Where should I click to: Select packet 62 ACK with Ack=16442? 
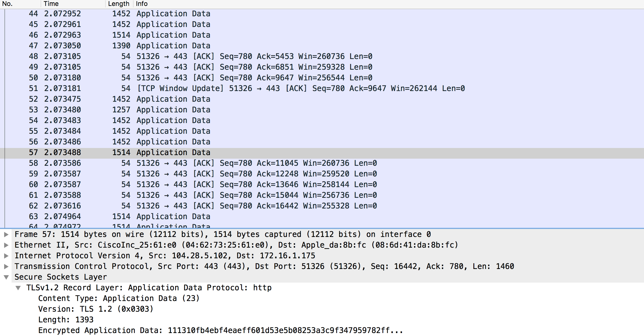point(257,206)
